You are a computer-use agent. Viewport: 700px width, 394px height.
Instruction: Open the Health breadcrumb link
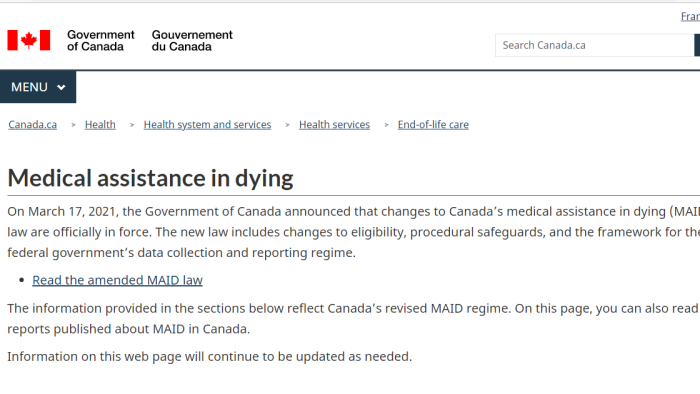coord(100,124)
